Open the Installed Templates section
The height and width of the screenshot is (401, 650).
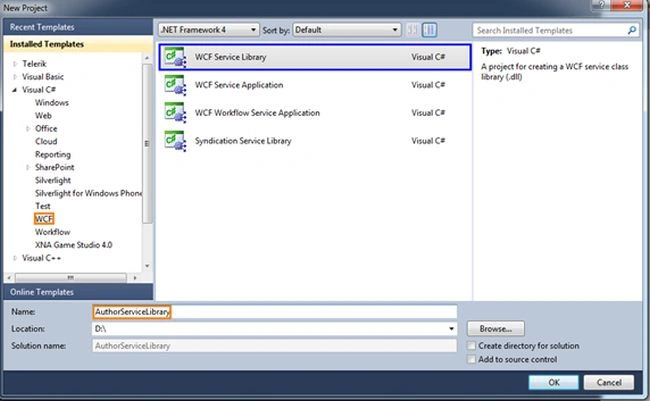pos(78,44)
